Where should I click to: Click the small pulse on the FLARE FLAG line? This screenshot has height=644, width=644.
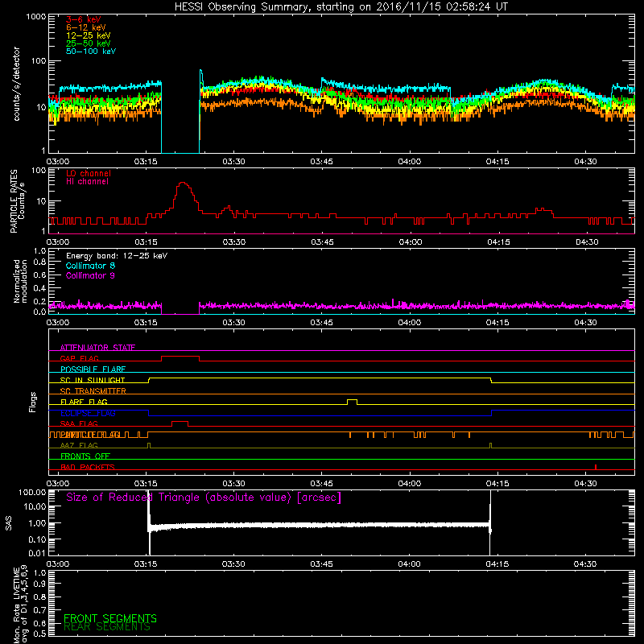tap(352, 400)
